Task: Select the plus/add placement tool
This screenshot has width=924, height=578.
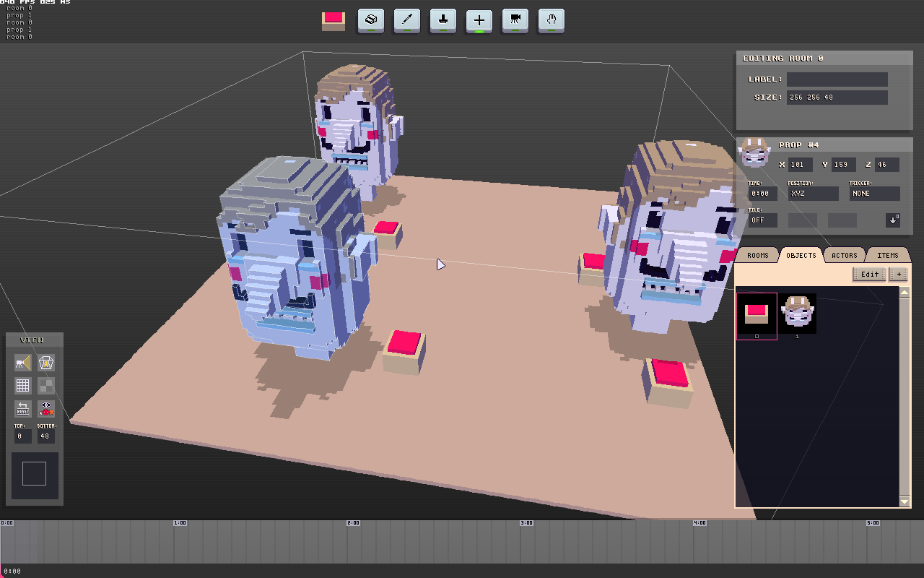Action: pyautogui.click(x=479, y=20)
